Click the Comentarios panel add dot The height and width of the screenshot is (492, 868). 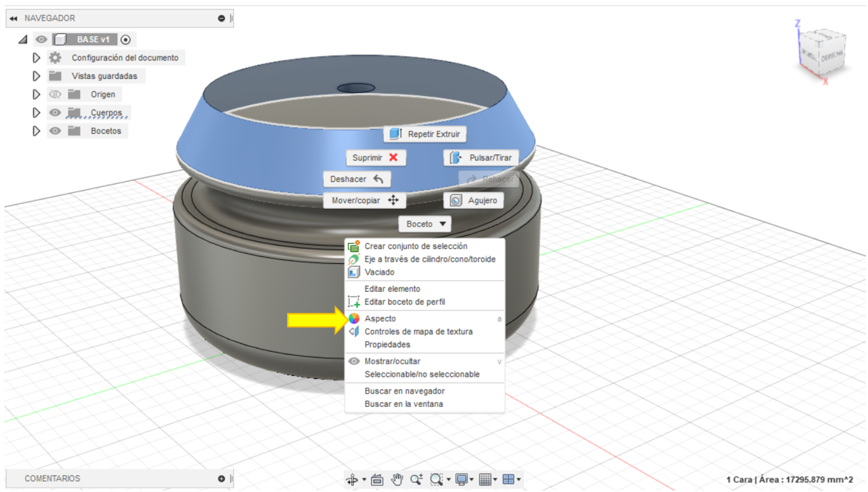point(221,479)
